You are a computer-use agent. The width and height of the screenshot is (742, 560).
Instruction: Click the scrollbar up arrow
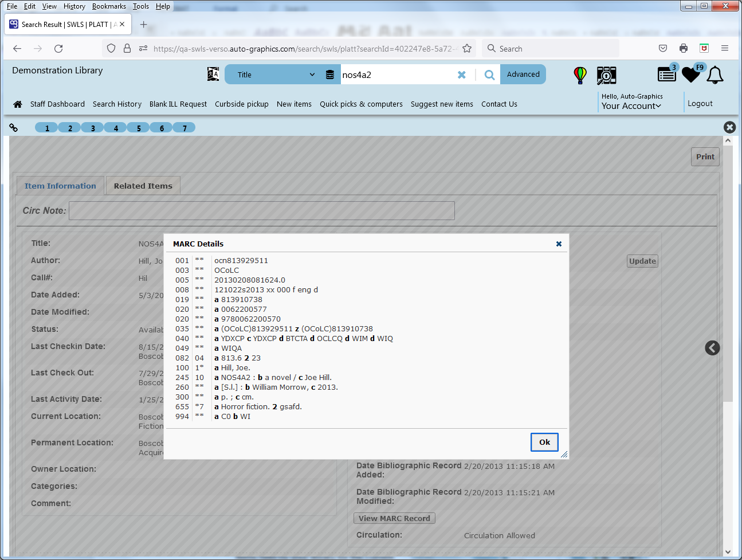728,140
